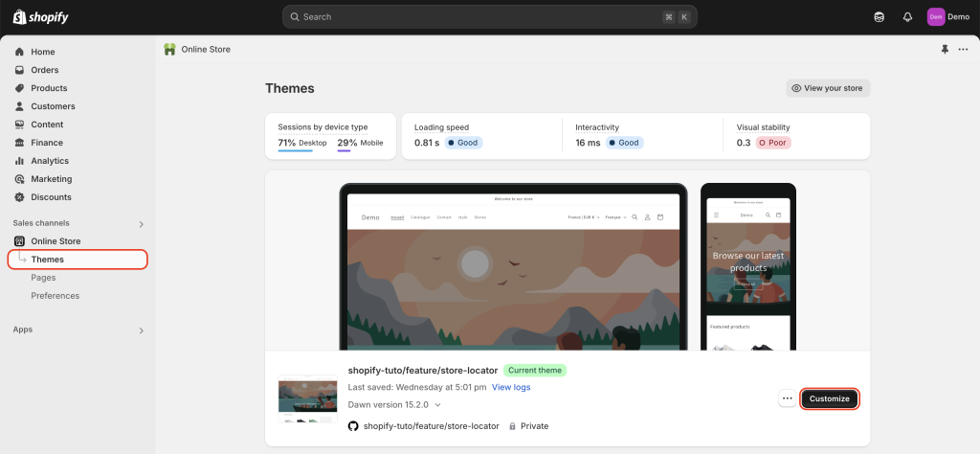980x454 pixels.
Task: Open the shopify-tuto/feature/store-locator GitHub link
Action: tap(432, 426)
